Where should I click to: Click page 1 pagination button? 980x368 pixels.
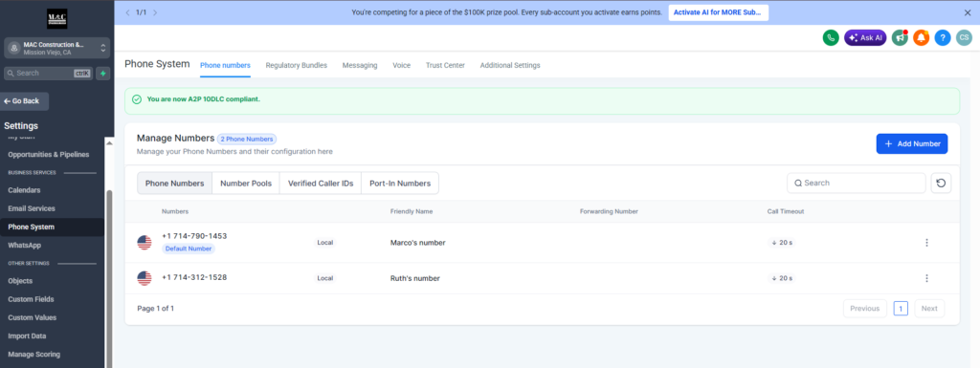coord(901,308)
